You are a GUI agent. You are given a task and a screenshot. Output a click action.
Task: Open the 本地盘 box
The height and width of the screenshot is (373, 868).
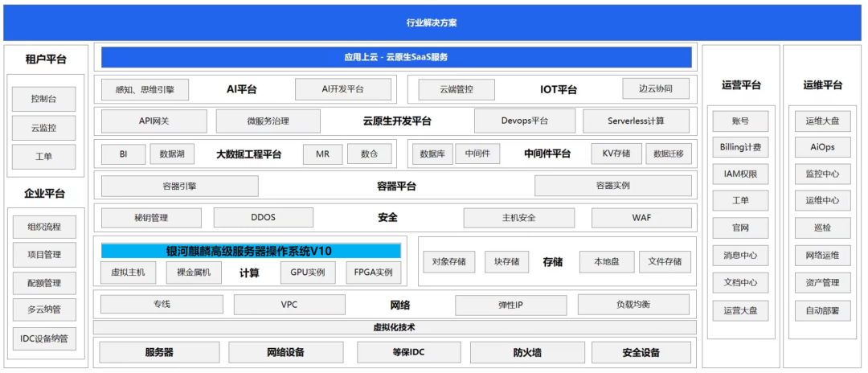coord(607,262)
